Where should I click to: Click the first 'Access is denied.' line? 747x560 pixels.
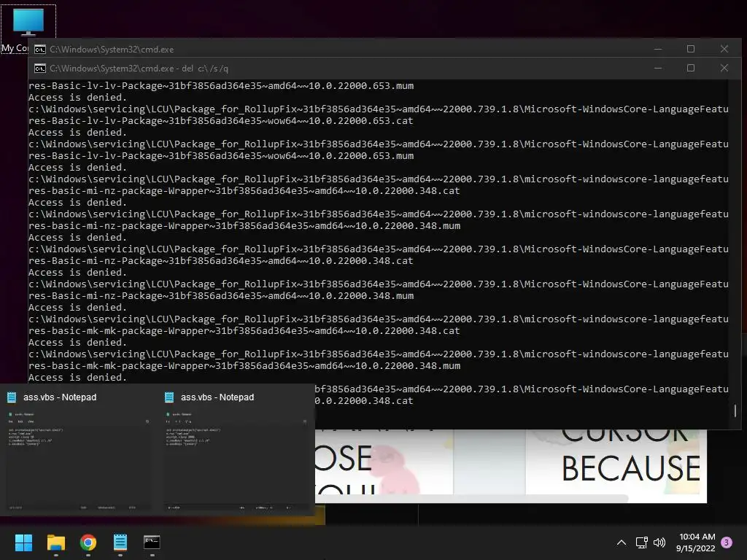point(77,97)
